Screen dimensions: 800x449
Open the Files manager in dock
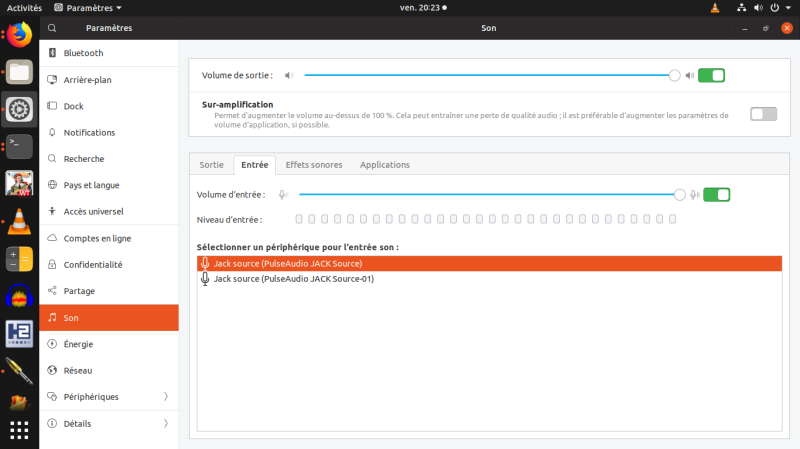click(19, 72)
